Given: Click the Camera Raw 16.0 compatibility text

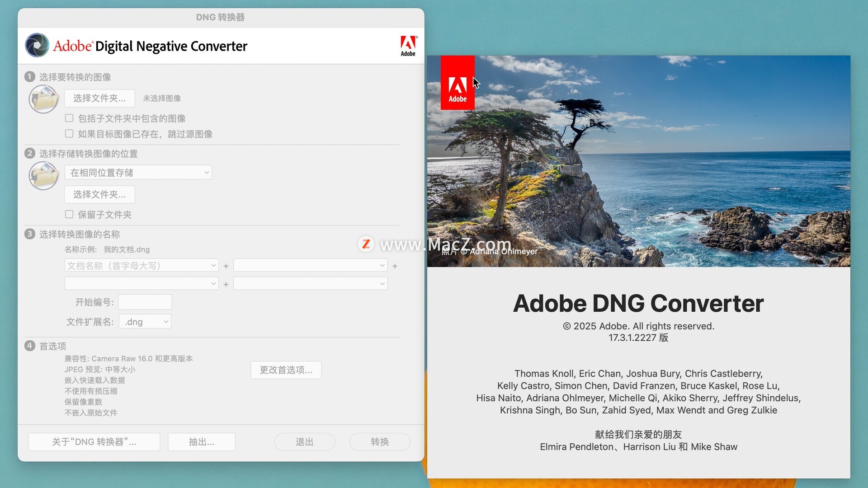Looking at the screenshot, I should (128, 358).
